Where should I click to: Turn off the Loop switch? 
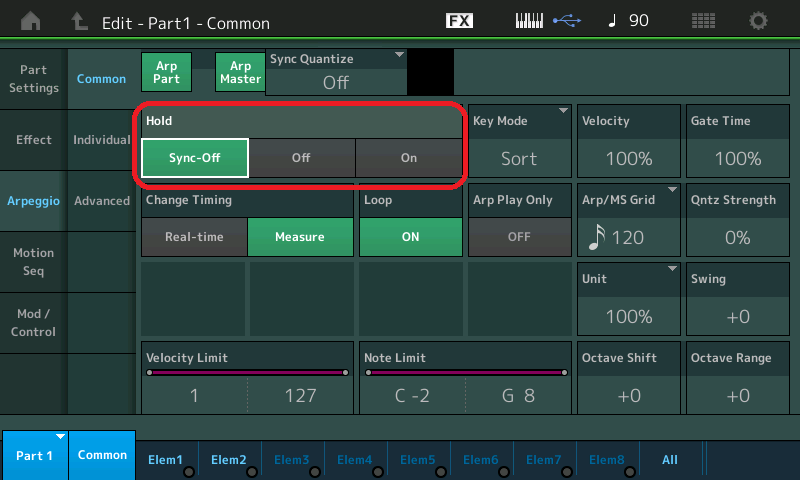coord(410,237)
